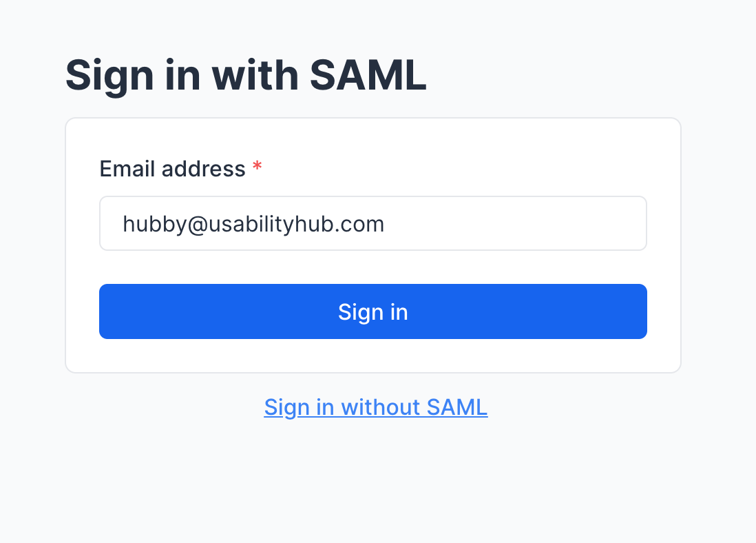The image size is (756, 543).
Task: Submit the SAML sign-in form
Action: [372, 311]
